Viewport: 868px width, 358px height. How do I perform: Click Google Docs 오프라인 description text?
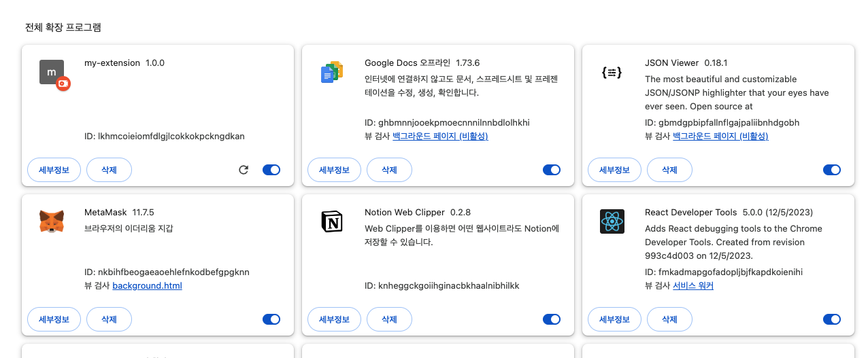[x=461, y=86]
